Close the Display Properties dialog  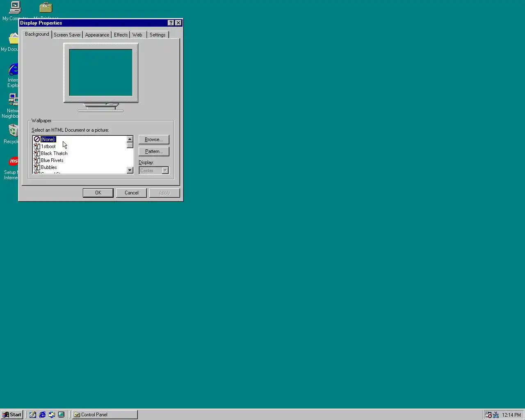[178, 23]
